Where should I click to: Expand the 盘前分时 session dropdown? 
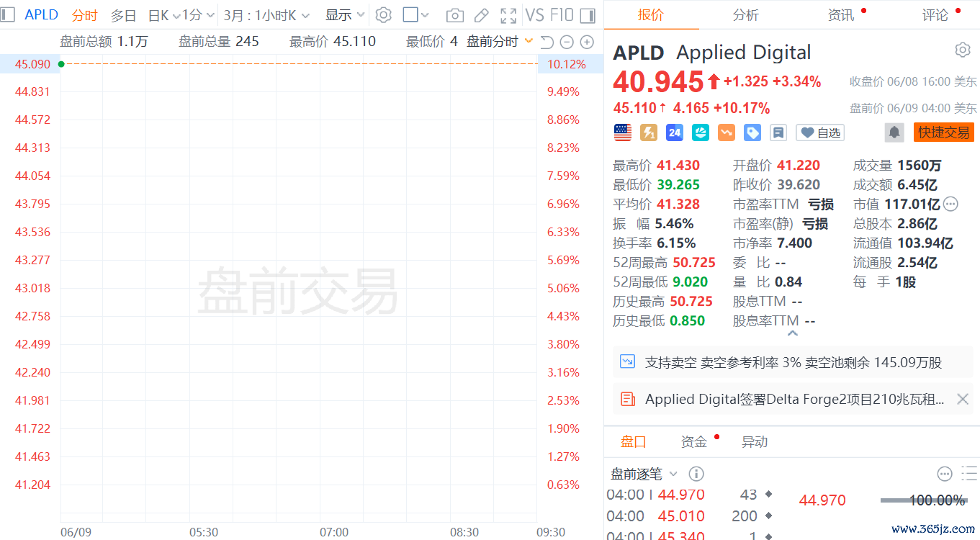coord(500,42)
